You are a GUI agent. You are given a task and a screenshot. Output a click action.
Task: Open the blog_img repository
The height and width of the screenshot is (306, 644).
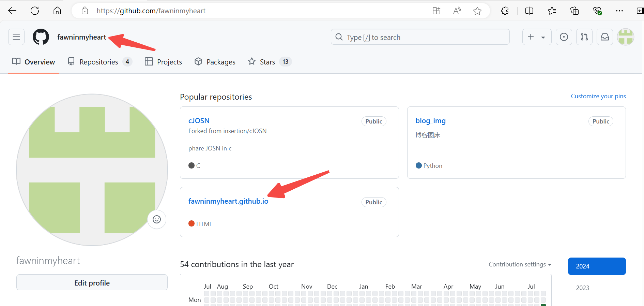tap(431, 121)
